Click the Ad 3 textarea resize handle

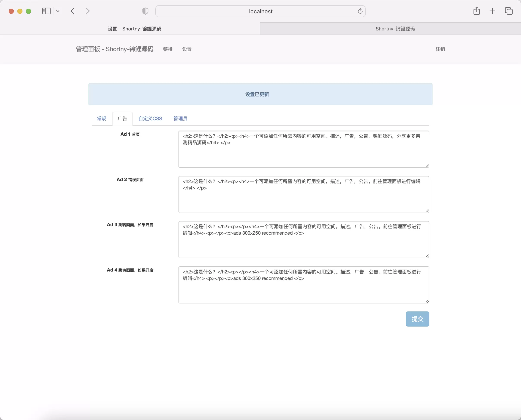[x=427, y=256]
